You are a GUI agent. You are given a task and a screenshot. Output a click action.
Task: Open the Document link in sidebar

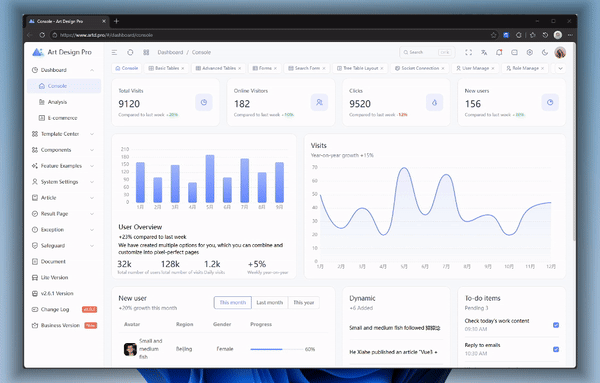[64, 262]
